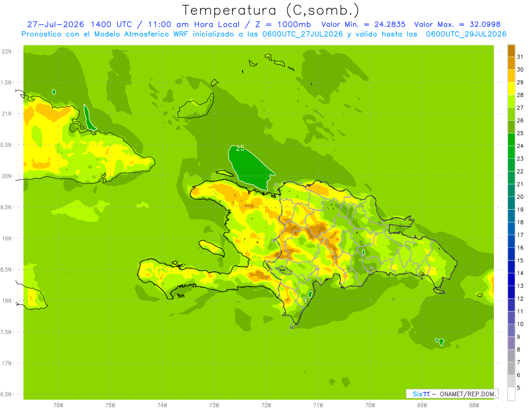Click the '75W' longitude axis label
The width and height of the screenshot is (532, 411).
point(110,405)
